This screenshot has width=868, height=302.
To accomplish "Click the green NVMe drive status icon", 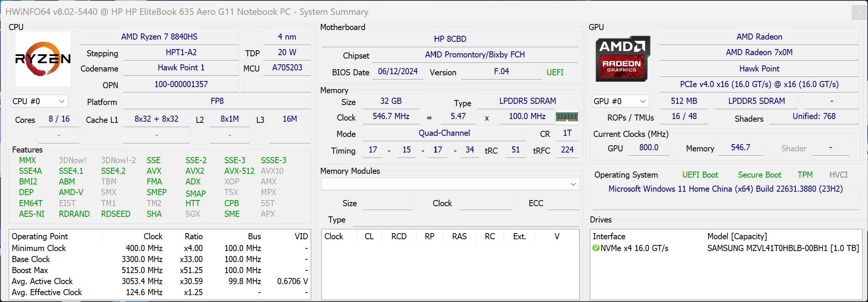I will 596,248.
